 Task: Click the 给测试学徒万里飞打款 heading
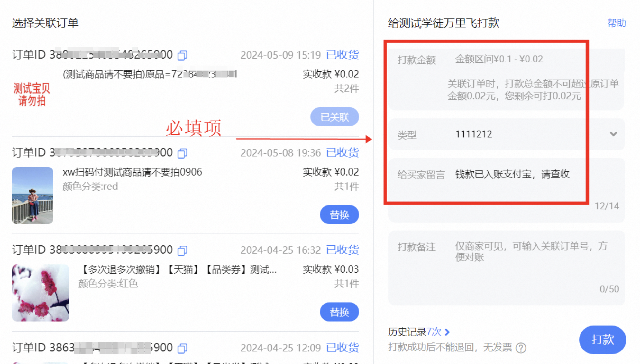443,23
